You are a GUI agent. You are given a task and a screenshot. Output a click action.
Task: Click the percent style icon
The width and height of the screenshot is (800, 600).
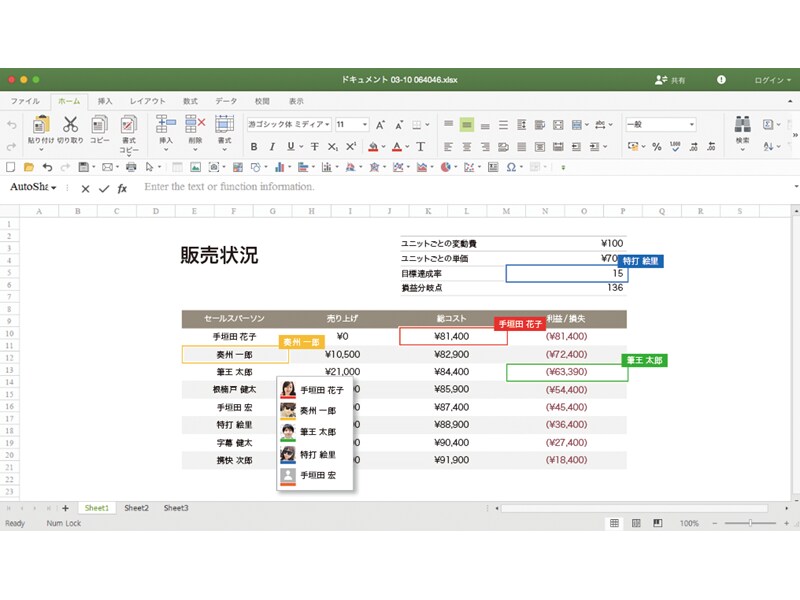(x=657, y=147)
